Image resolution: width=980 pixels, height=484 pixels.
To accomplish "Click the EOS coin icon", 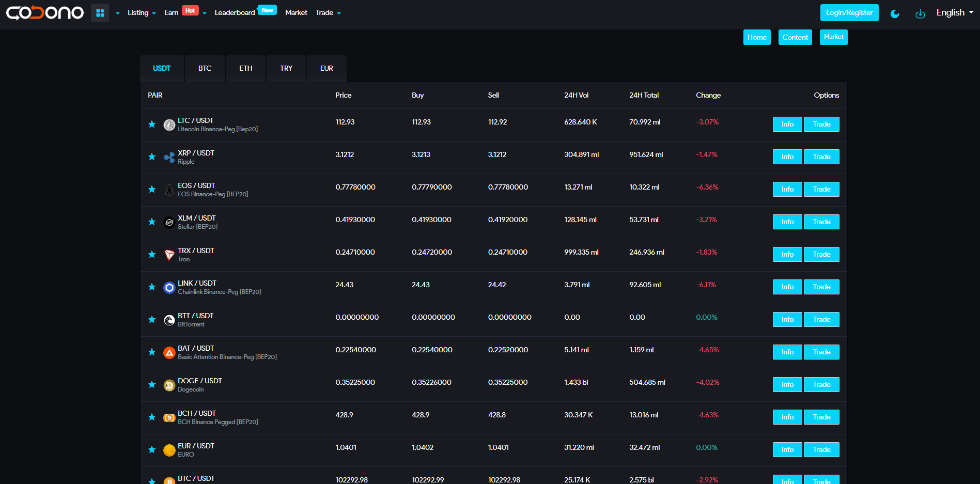I will [169, 190].
